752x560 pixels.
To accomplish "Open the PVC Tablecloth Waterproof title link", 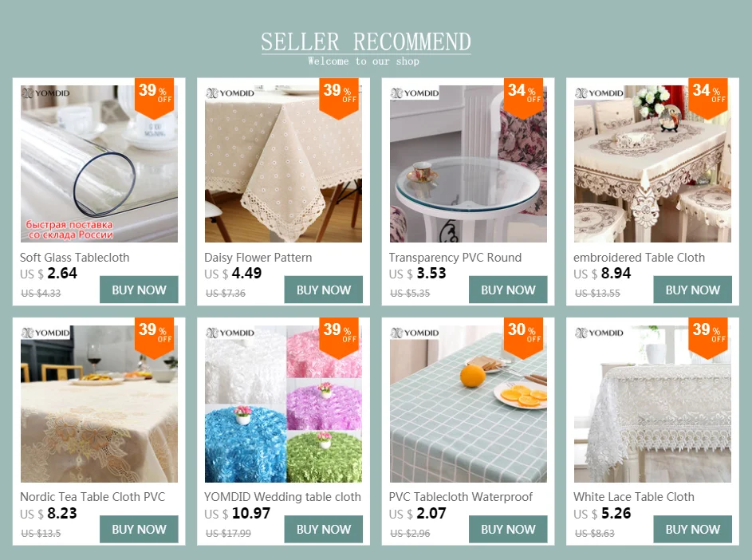I will (460, 497).
